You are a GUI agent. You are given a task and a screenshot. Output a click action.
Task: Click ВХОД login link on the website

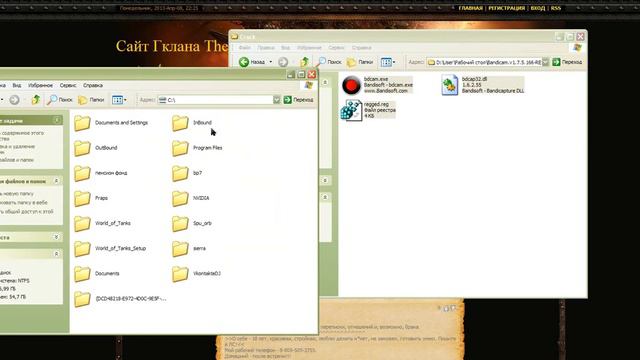pos(538,8)
